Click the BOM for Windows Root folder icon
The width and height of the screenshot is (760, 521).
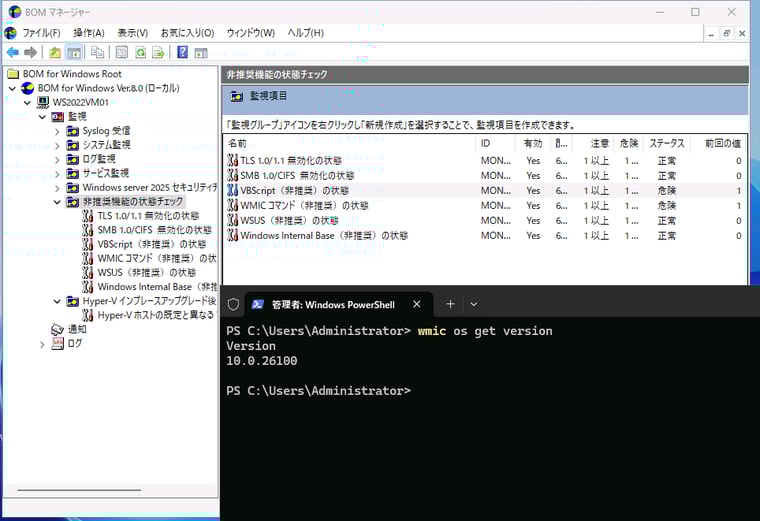coord(13,74)
